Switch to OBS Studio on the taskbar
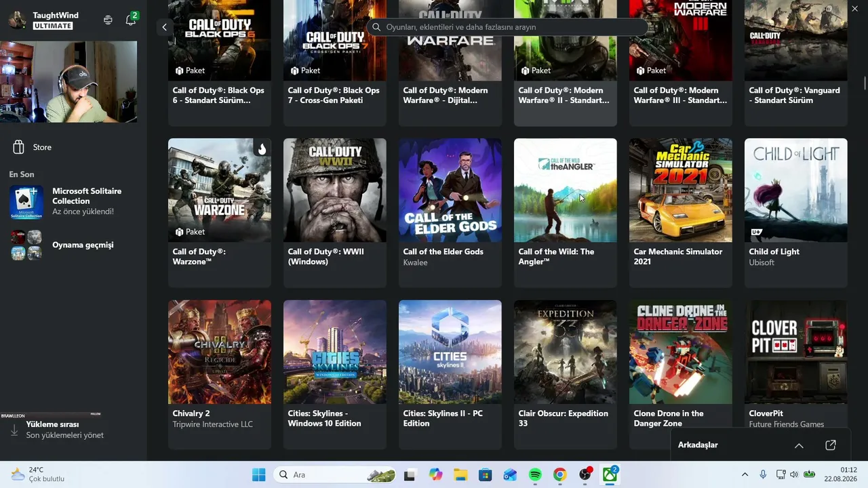This screenshot has width=868, height=488. coord(585,474)
